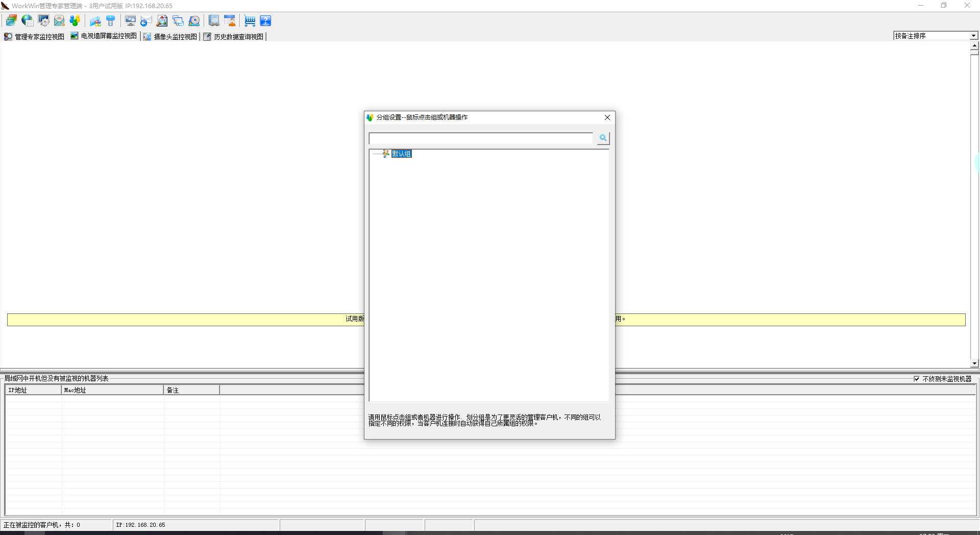Open the envelope with warning toolbar icon

pyautogui.click(x=59, y=20)
